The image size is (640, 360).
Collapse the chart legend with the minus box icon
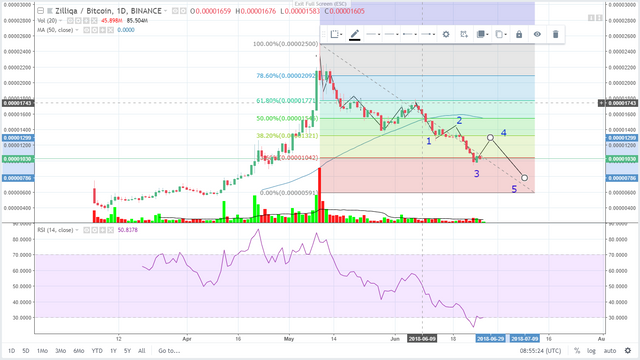click(x=40, y=11)
